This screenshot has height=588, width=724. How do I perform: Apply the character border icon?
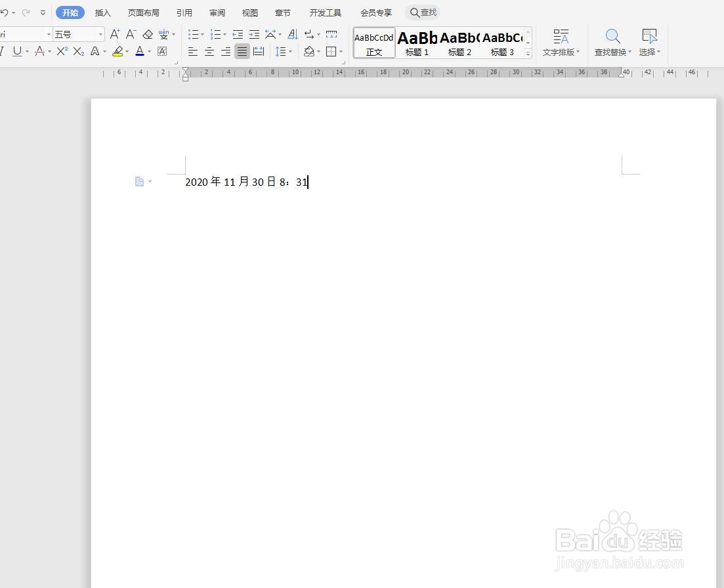click(x=162, y=51)
